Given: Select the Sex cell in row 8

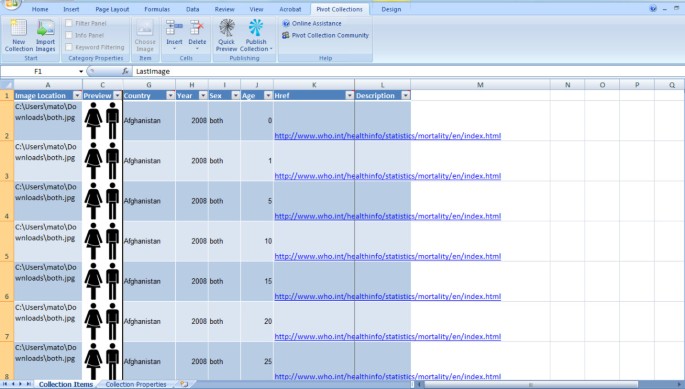Looking at the screenshot, I should pos(224,361).
